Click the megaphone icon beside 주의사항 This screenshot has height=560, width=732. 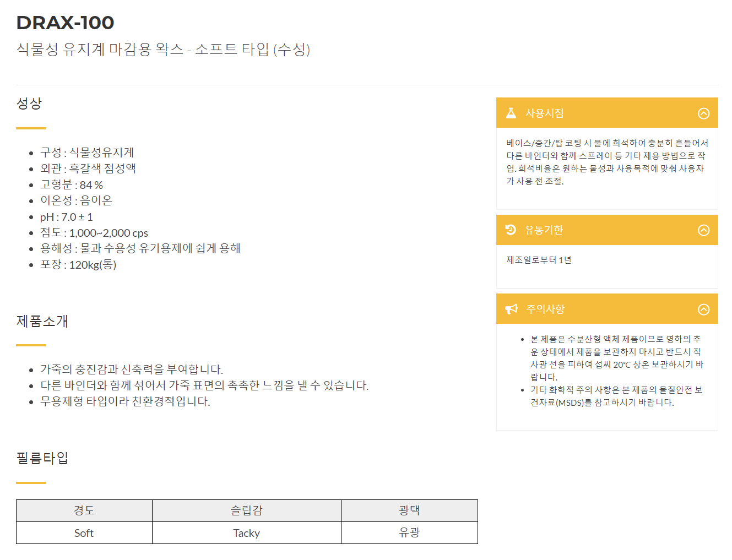[512, 309]
